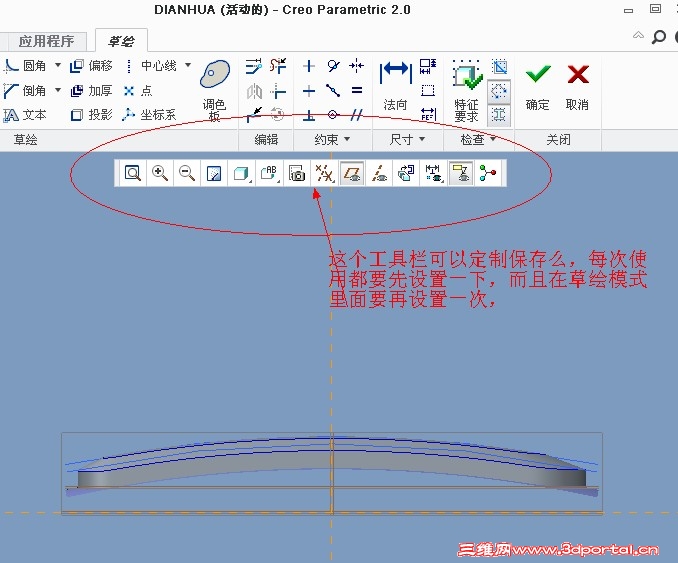Screen dimensions: 678x563
Task: Switch to the 草绘 tab
Action: (121, 41)
